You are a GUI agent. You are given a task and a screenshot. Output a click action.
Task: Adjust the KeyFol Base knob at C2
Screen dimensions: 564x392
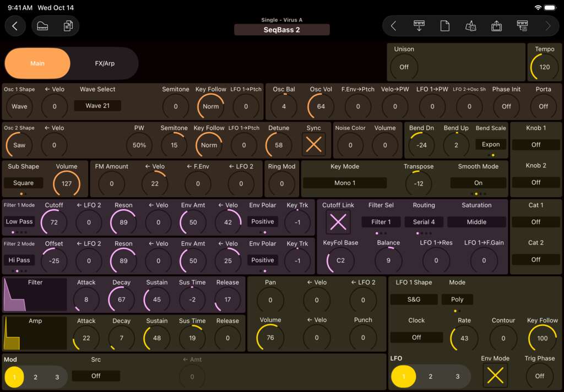(x=340, y=260)
